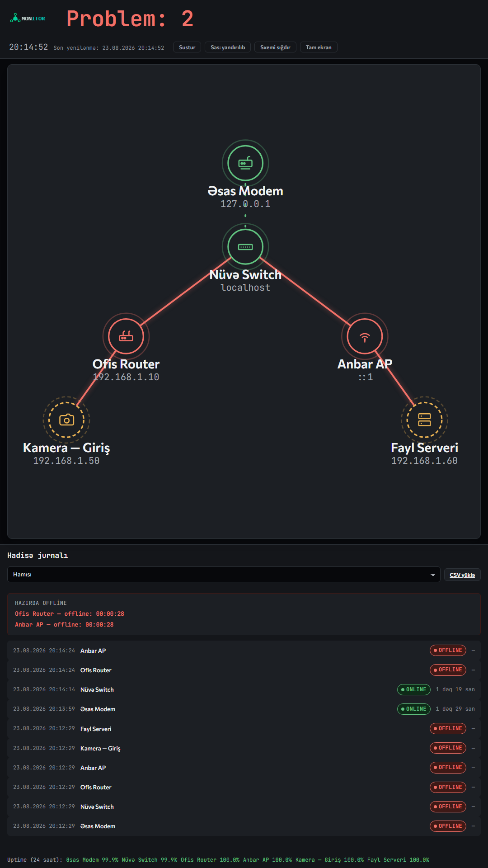Screen dimensions: 488x868
Task: Open the Ofis Router node icon
Action: (x=126, y=336)
